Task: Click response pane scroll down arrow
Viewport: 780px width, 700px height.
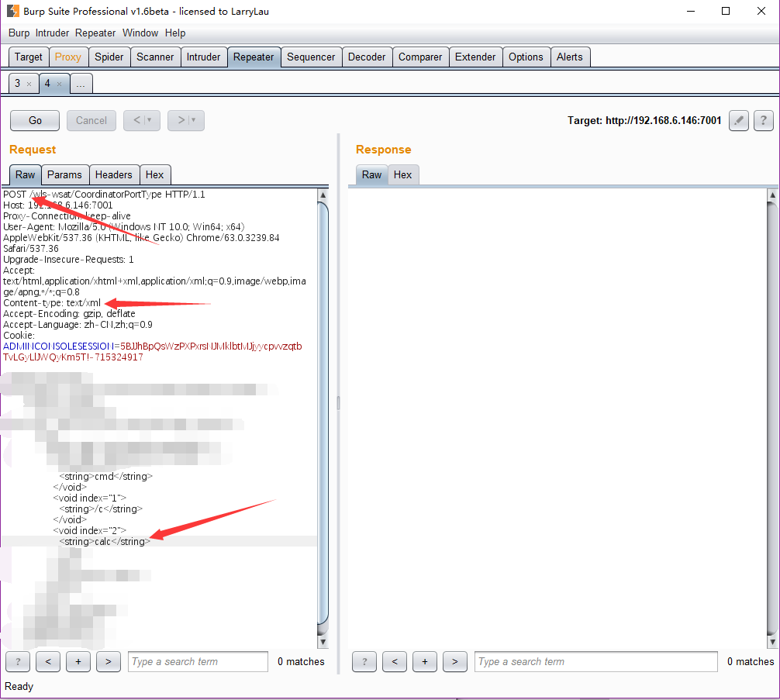Action: click(772, 642)
